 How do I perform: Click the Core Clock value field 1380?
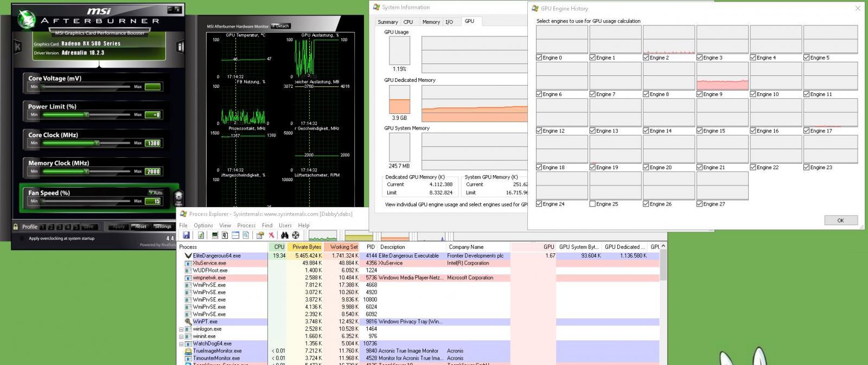tap(153, 143)
